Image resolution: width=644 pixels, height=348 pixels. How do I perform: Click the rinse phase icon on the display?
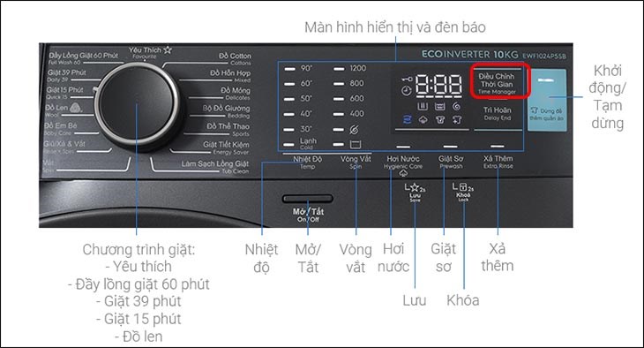439,107
